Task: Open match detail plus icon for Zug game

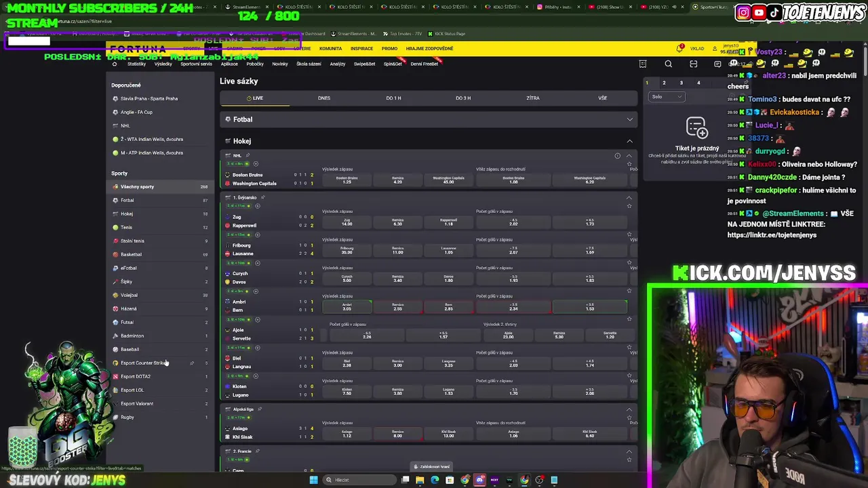Action: (x=258, y=206)
